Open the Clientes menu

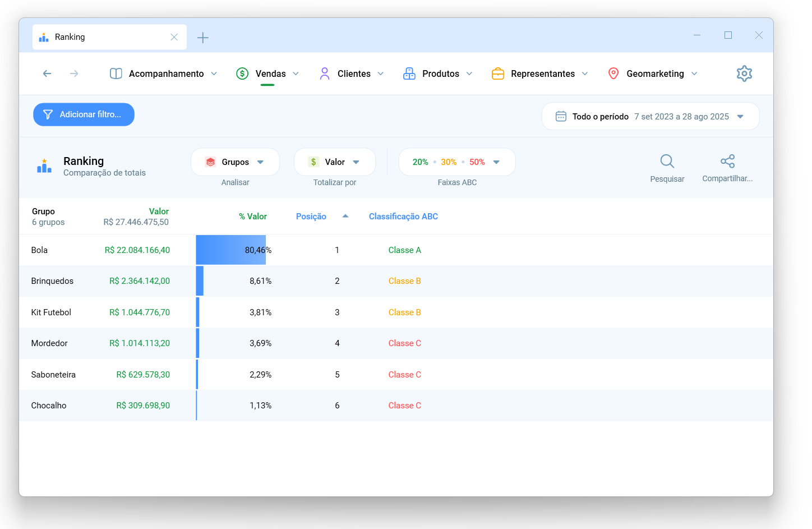[x=352, y=73]
